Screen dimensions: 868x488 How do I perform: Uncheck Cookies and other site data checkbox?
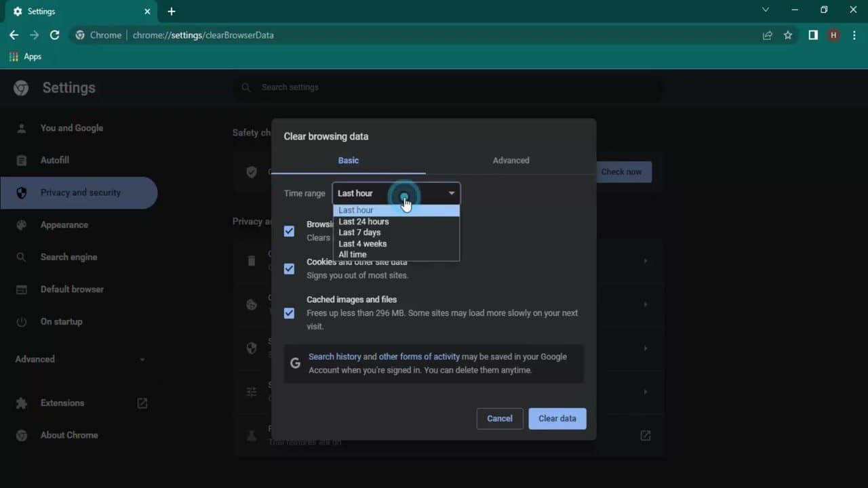point(290,269)
